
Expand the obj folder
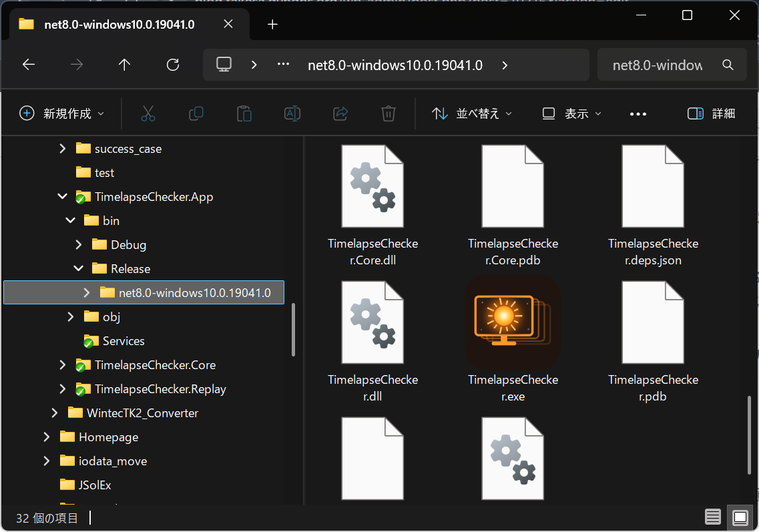coord(71,316)
